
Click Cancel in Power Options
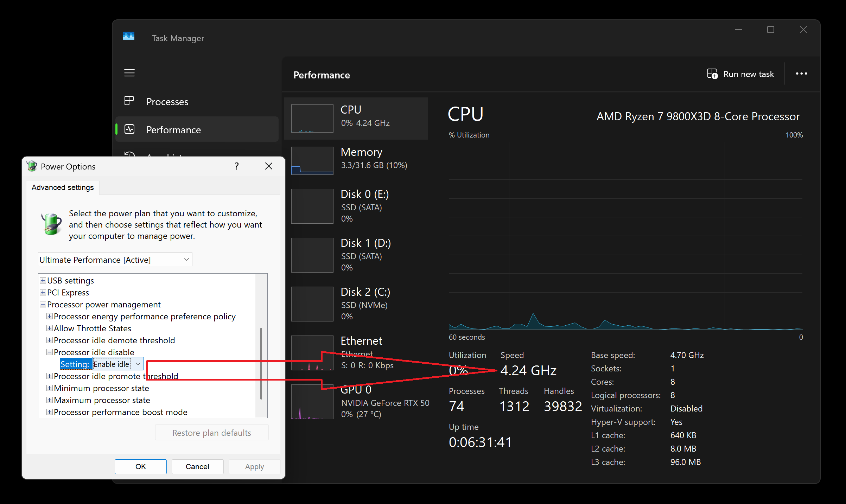point(197,466)
